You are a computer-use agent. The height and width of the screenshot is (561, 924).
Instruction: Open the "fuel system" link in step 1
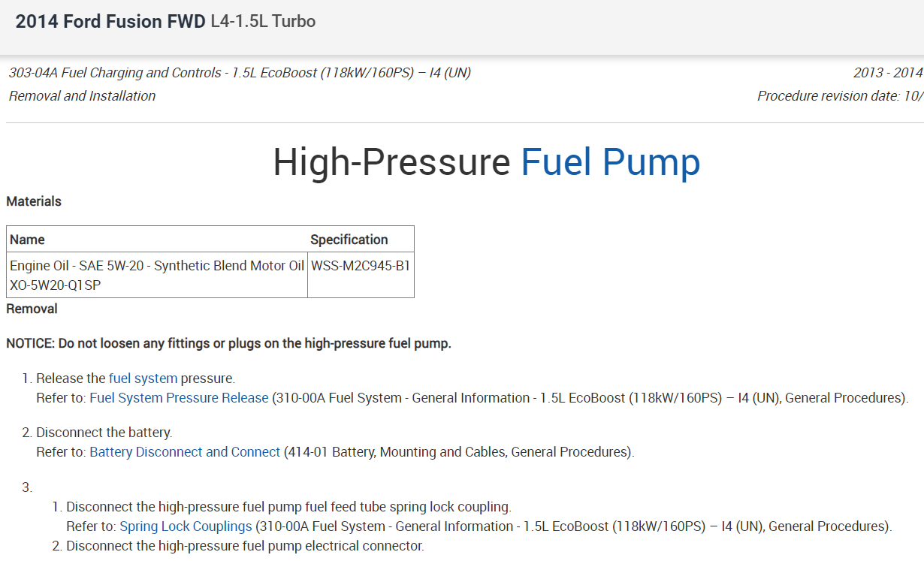(143, 379)
